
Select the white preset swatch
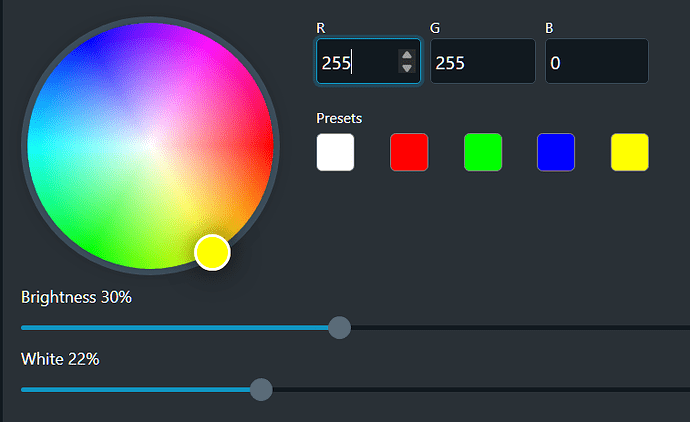pos(335,152)
